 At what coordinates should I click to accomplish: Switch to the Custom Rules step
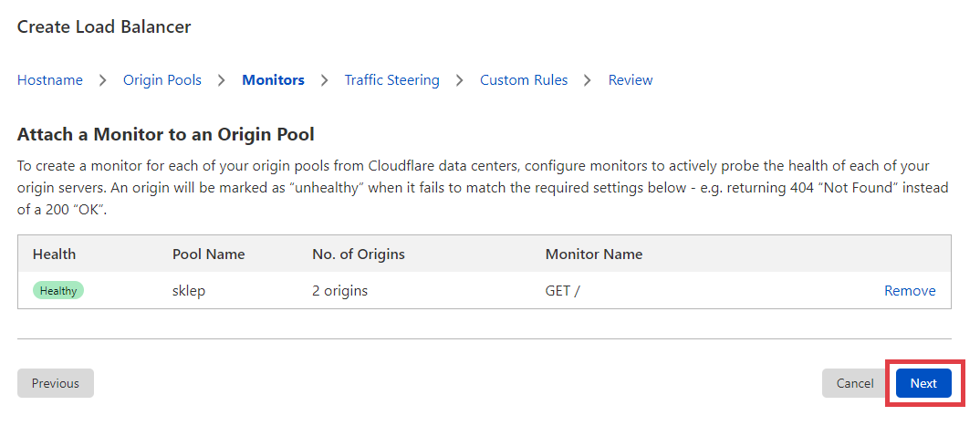[524, 80]
